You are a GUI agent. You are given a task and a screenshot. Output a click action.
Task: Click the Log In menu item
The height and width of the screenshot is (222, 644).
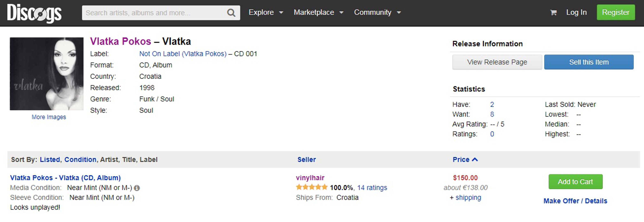point(576,12)
